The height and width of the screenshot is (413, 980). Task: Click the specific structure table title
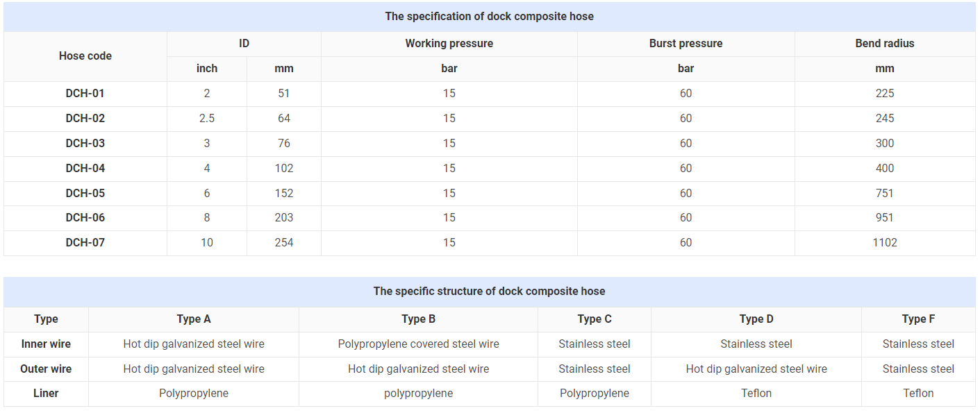coord(490,292)
